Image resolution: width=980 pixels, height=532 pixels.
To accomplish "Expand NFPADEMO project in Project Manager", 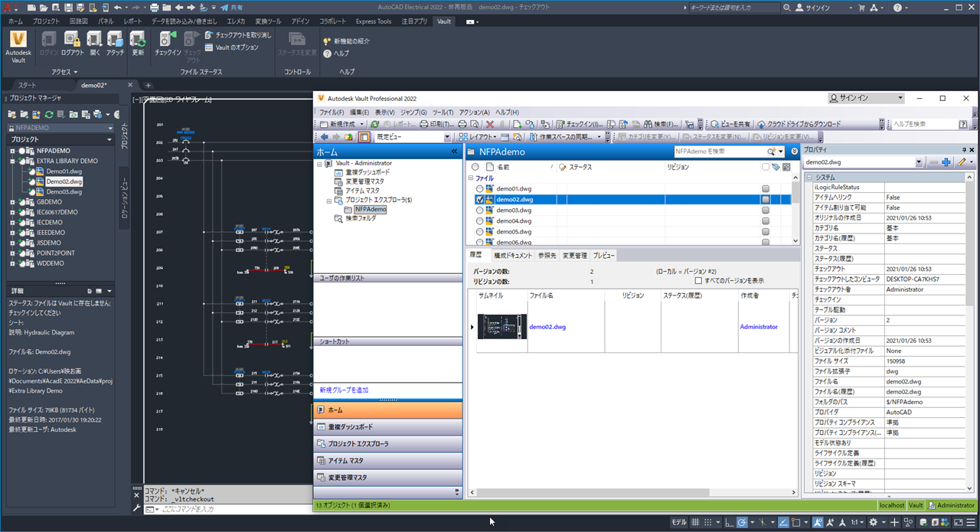I will coord(13,151).
